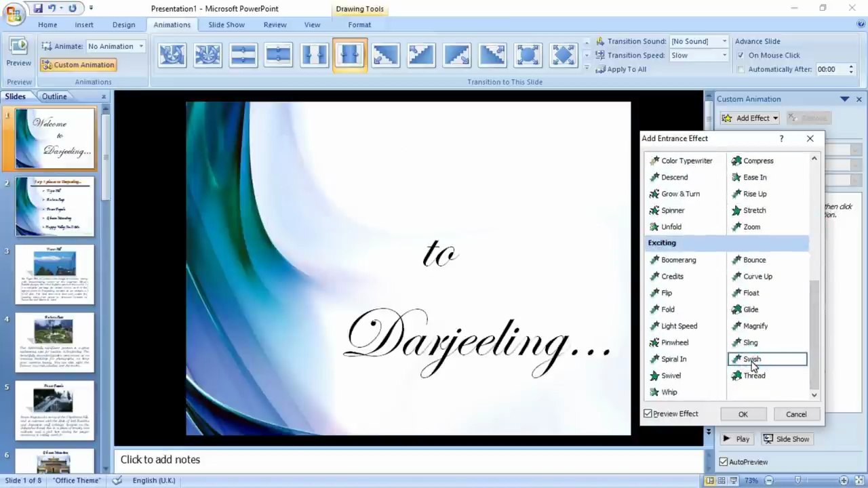Increase the Automatically After time spinner

click(x=850, y=66)
